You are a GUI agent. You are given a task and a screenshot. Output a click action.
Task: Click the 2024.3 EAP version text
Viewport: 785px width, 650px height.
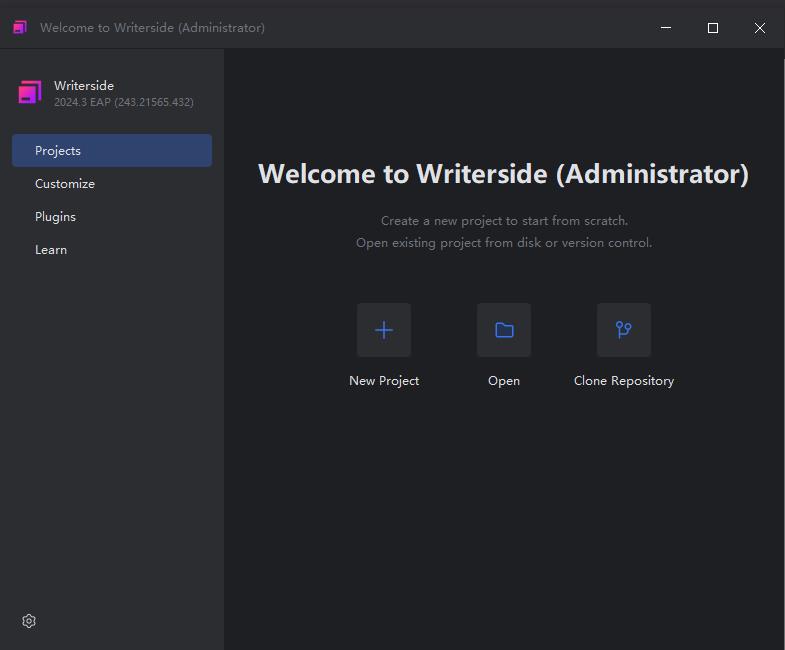124,102
